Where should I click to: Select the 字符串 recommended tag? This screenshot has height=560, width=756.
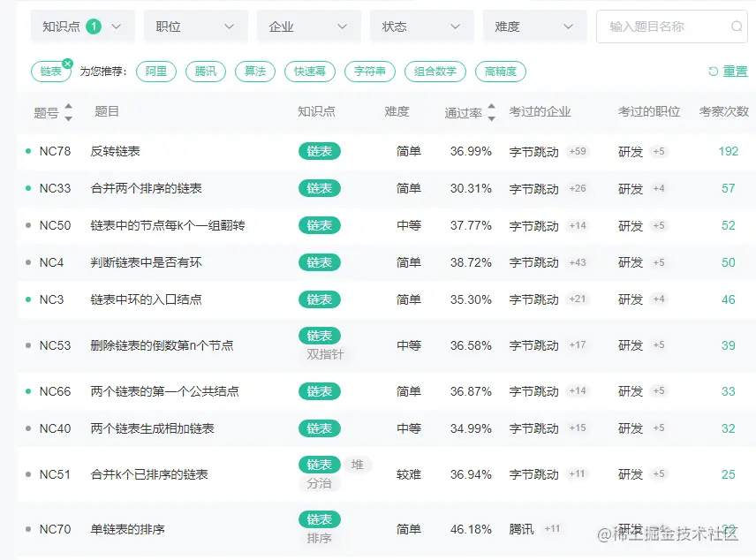[370, 72]
